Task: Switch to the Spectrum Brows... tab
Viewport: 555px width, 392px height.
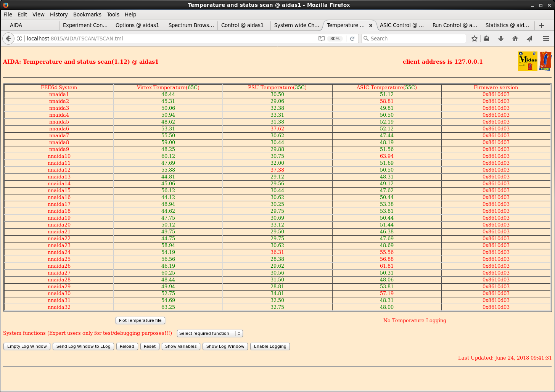Action: [191, 25]
